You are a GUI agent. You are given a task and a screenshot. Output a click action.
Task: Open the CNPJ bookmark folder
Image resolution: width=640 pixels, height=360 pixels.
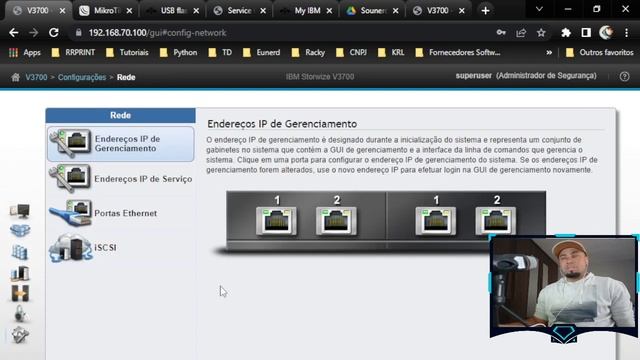click(351, 53)
